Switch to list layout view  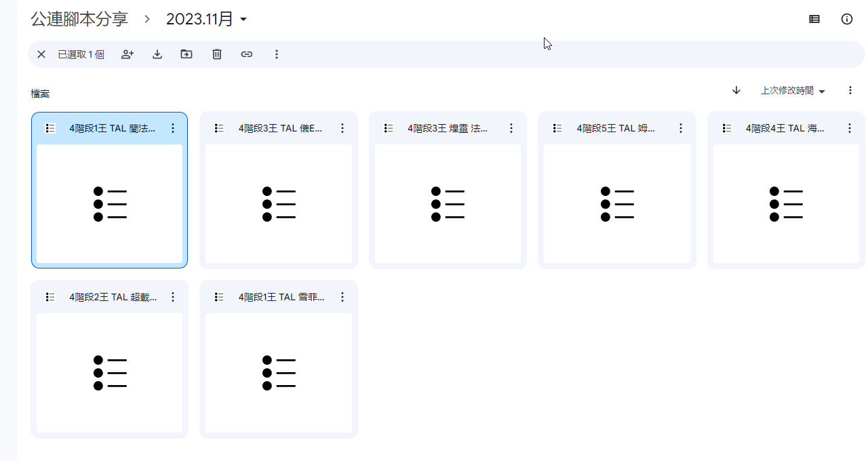tap(814, 19)
